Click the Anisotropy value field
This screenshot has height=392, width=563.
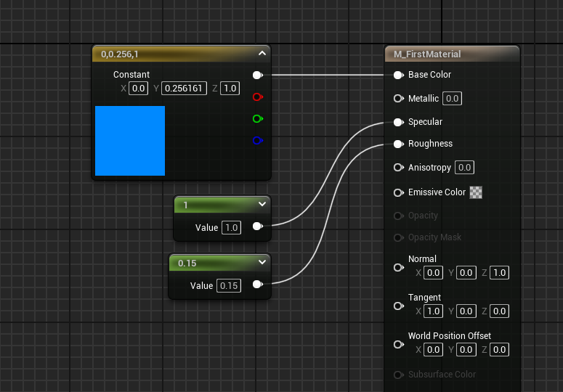coord(465,167)
